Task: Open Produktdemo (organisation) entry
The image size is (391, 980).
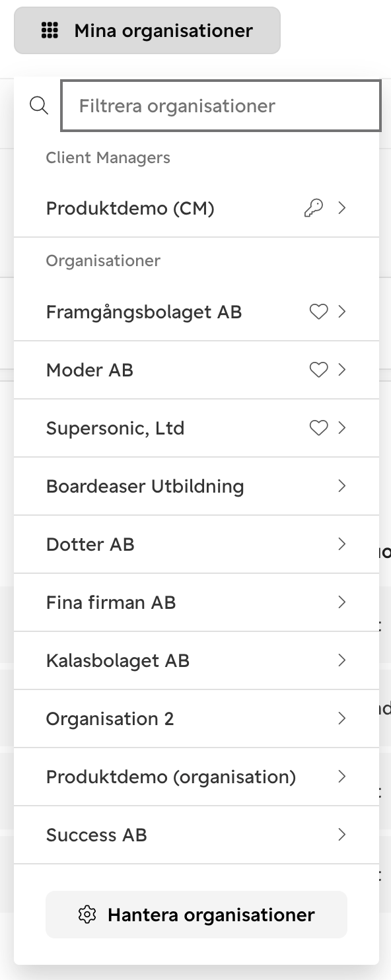Action: 196,777
